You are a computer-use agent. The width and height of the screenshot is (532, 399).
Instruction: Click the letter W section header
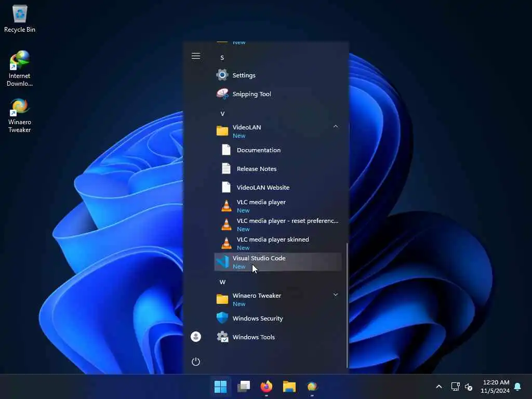click(222, 282)
